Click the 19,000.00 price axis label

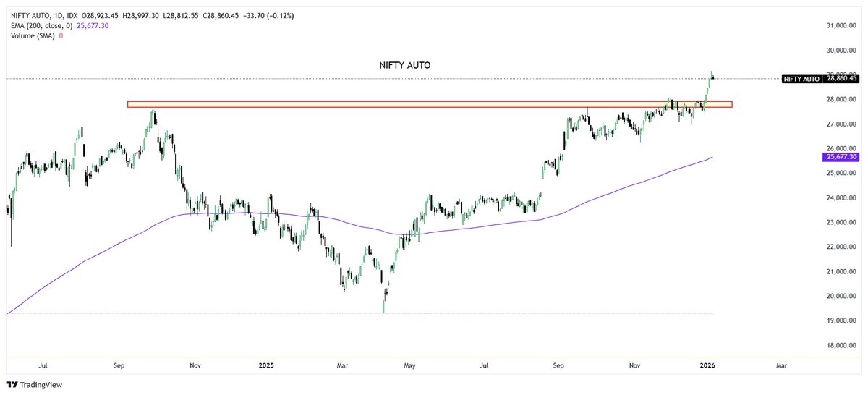(x=841, y=321)
